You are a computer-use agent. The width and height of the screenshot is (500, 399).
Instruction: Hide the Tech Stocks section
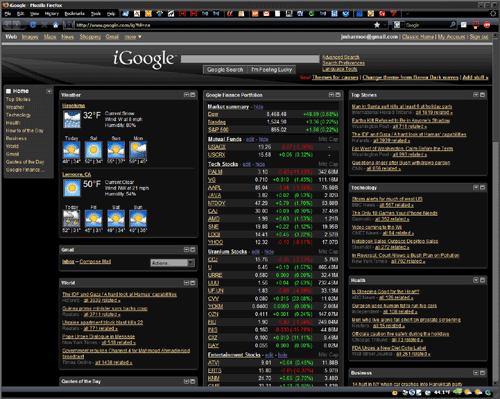pyautogui.click(x=260, y=164)
